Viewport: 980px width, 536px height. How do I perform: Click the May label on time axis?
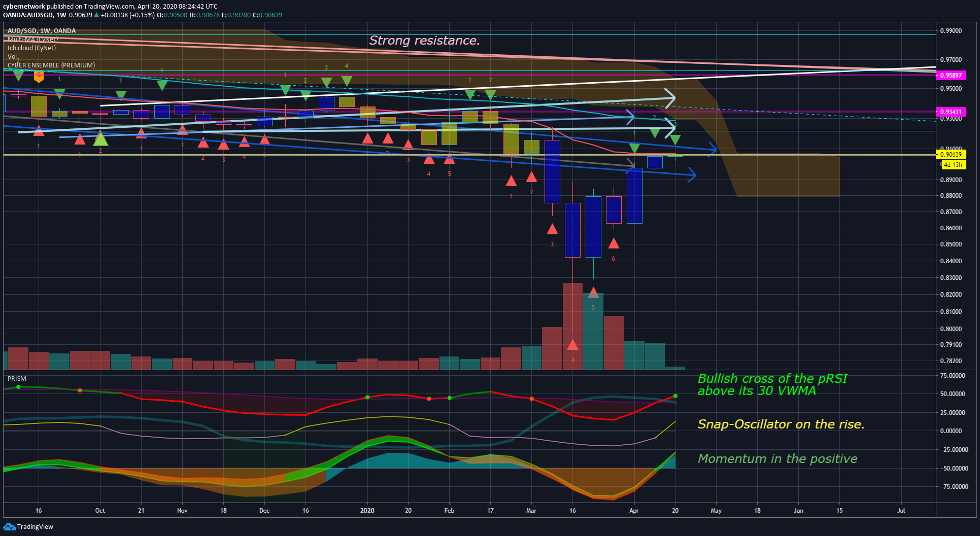coord(716,511)
